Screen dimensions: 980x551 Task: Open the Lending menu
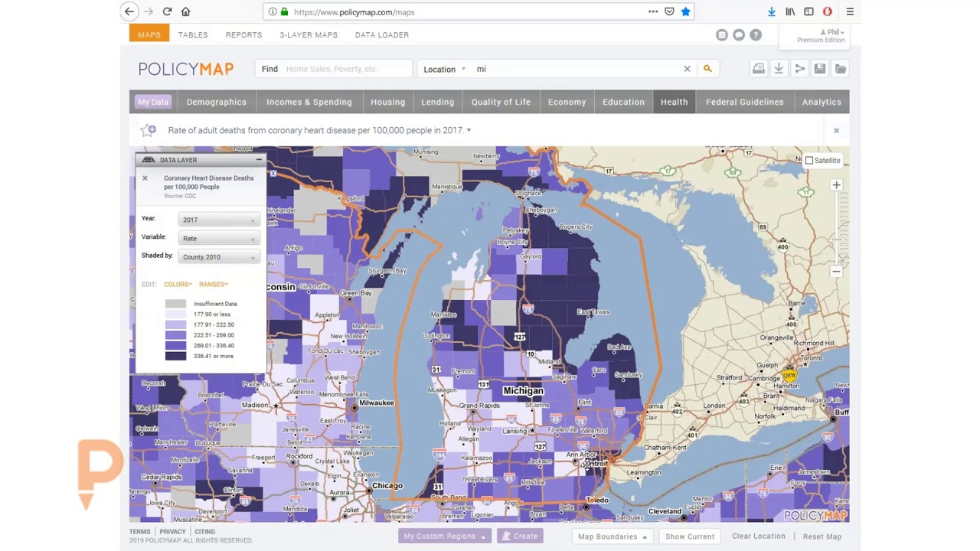click(x=438, y=102)
